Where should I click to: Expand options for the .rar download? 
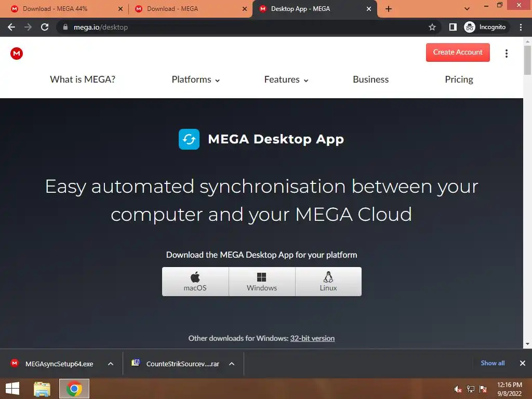pyautogui.click(x=232, y=364)
